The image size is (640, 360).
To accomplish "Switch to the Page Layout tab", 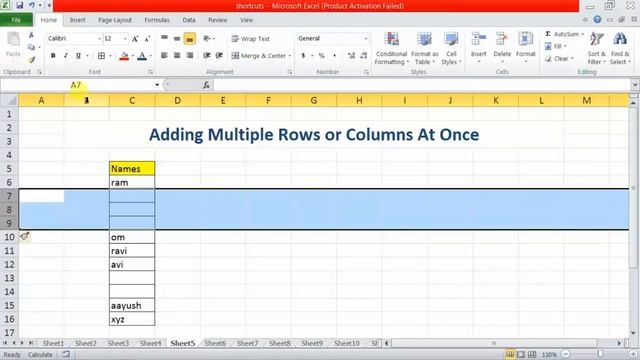I will point(115,20).
